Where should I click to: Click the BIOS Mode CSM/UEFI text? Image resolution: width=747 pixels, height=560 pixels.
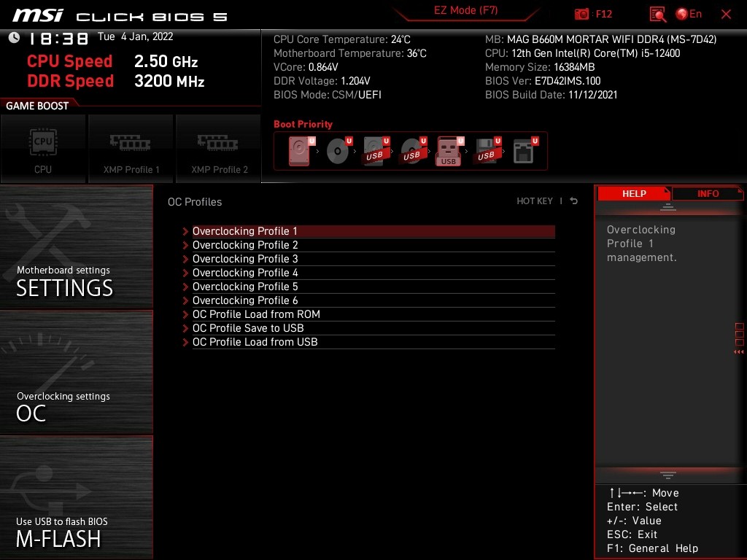tap(328, 95)
